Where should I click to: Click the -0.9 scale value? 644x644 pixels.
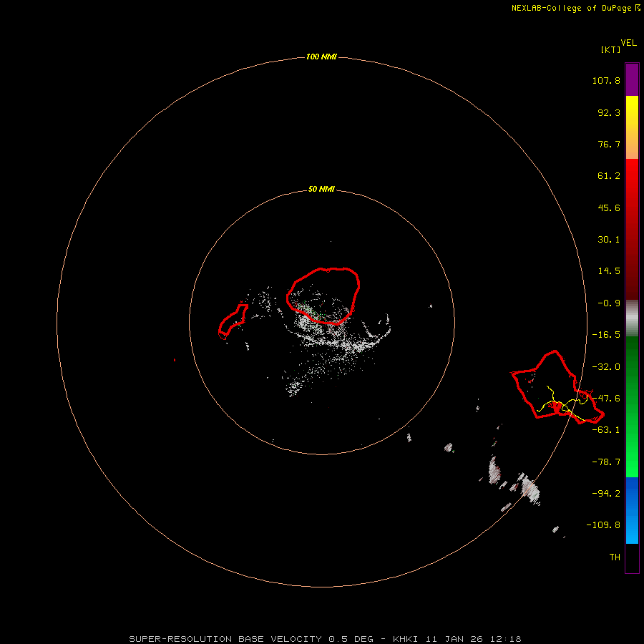[x=609, y=303]
